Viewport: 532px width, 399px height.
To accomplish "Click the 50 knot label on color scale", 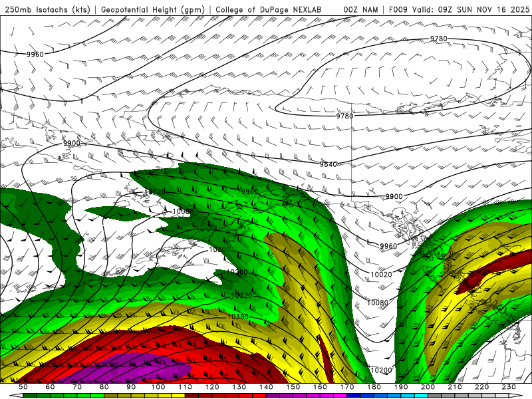I will (23, 387).
